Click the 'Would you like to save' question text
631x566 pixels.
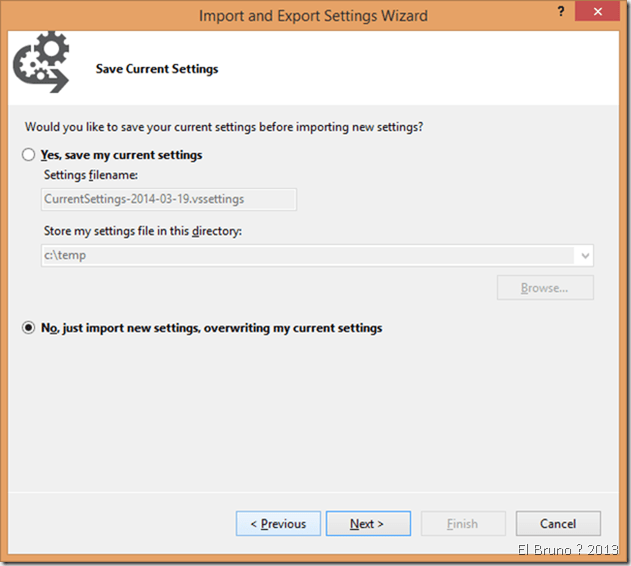222,127
